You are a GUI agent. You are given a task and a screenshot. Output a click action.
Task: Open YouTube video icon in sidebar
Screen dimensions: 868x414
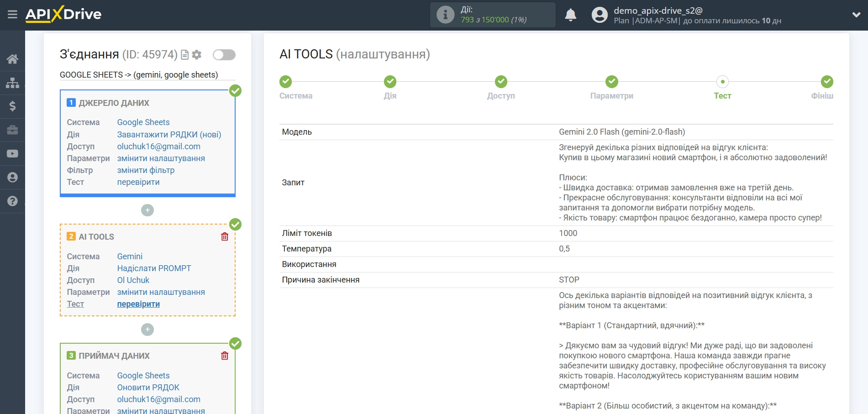coord(12,154)
